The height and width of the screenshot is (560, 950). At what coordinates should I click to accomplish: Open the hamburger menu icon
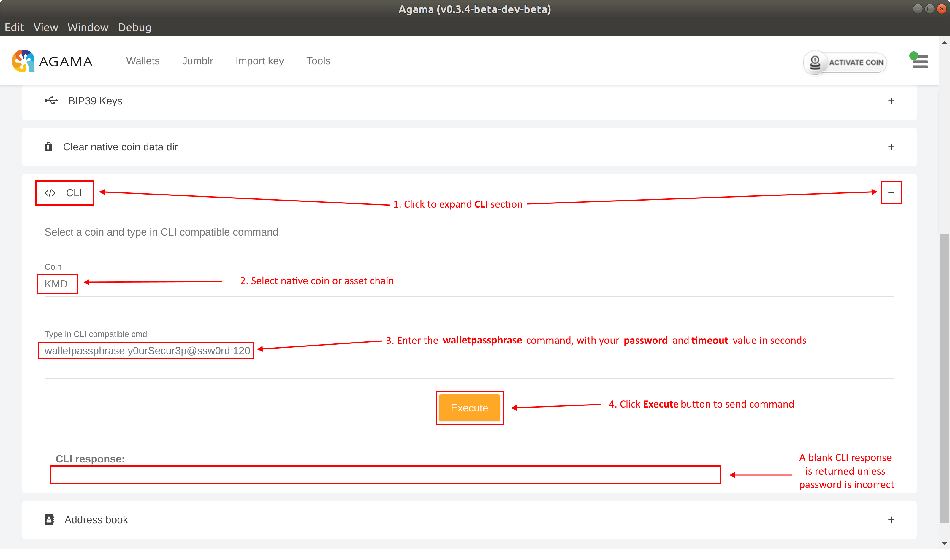point(920,61)
